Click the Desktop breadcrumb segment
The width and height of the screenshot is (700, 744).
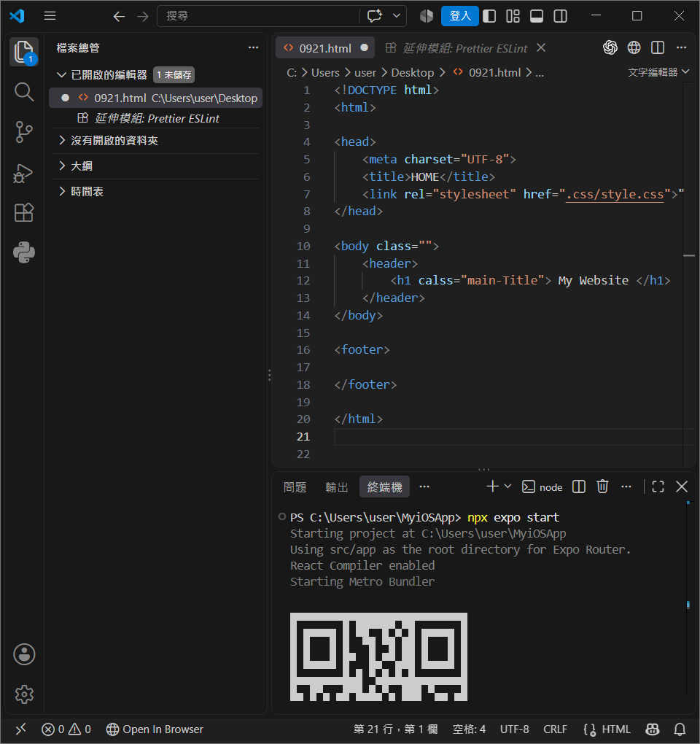pyautogui.click(x=413, y=73)
